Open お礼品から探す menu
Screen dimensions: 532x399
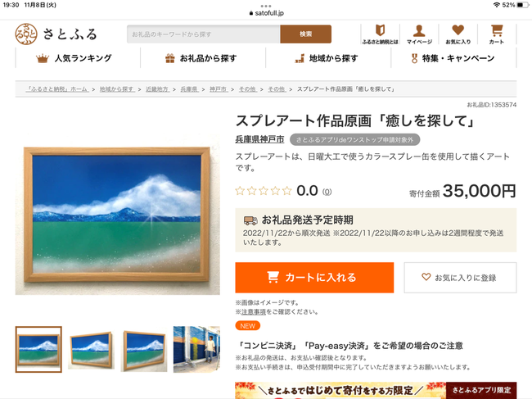[x=203, y=58]
